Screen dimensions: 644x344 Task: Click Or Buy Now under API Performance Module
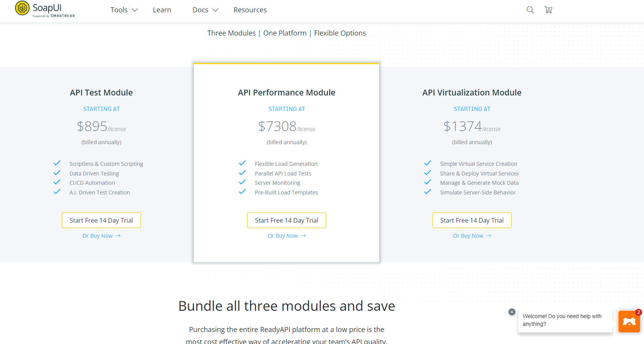(287, 236)
